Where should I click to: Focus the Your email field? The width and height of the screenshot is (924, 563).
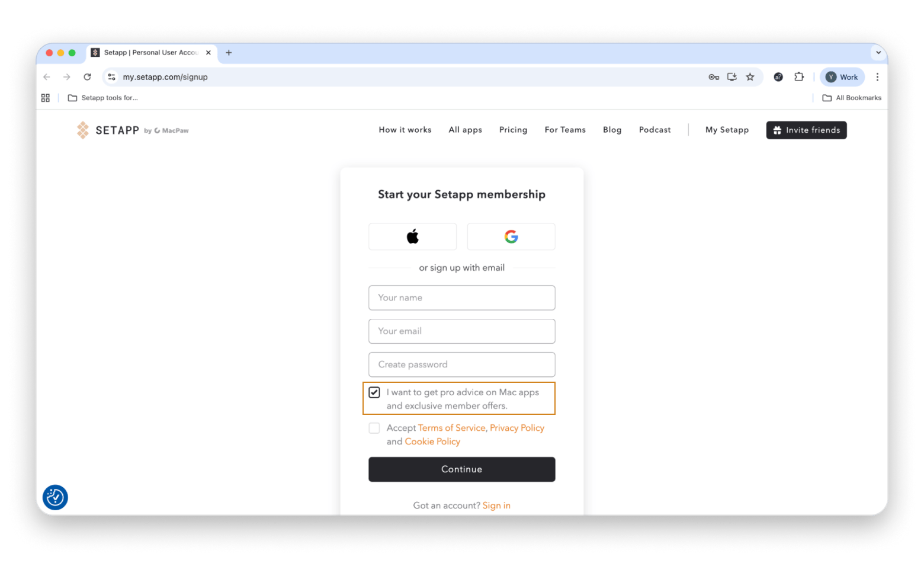click(x=462, y=331)
